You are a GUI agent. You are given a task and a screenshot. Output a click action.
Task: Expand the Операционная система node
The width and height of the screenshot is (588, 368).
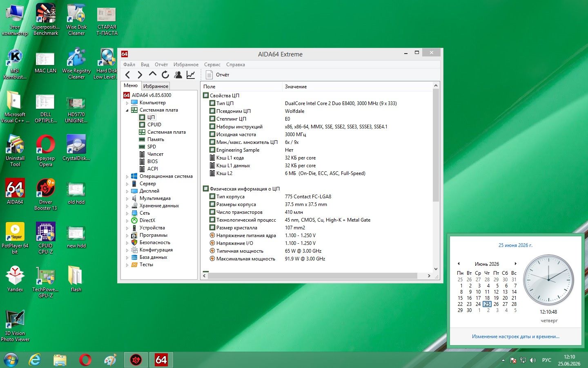(x=127, y=177)
